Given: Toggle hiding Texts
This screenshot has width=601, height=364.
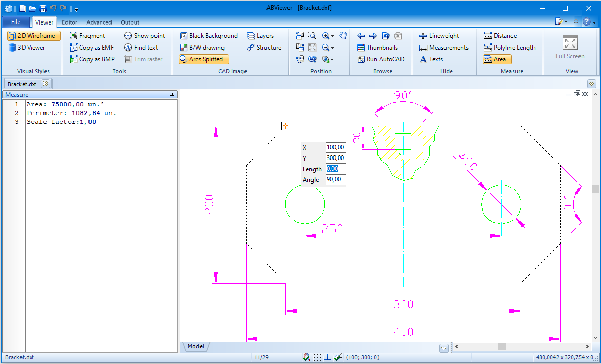Looking at the screenshot, I should 431,59.
